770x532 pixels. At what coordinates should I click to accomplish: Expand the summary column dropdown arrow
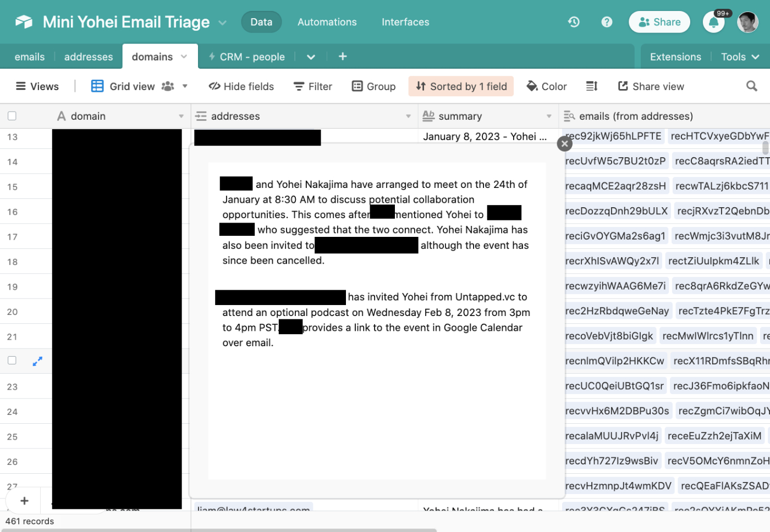(x=549, y=117)
